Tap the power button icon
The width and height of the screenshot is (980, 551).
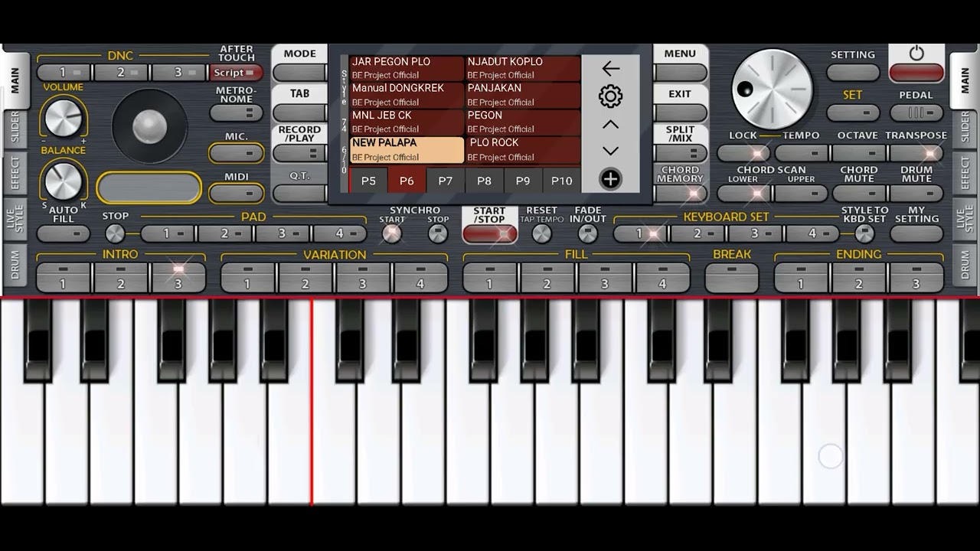tap(916, 54)
